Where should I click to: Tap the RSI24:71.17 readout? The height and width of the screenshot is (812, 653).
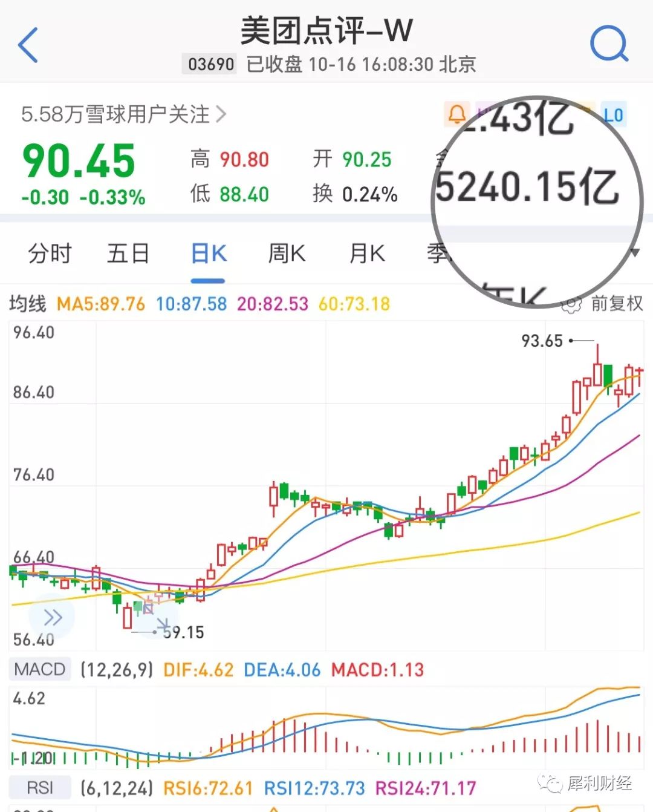(426, 788)
